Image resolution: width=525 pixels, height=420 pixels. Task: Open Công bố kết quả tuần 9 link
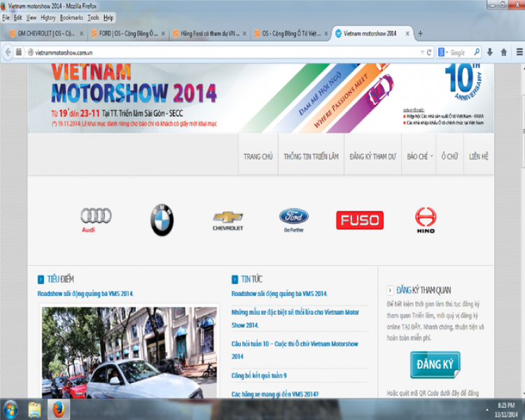tap(259, 375)
